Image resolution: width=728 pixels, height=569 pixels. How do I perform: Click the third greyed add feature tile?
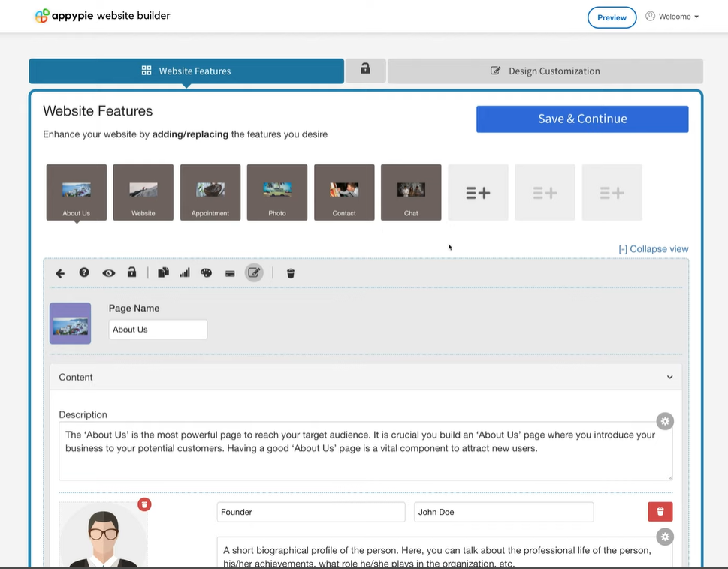tap(612, 192)
